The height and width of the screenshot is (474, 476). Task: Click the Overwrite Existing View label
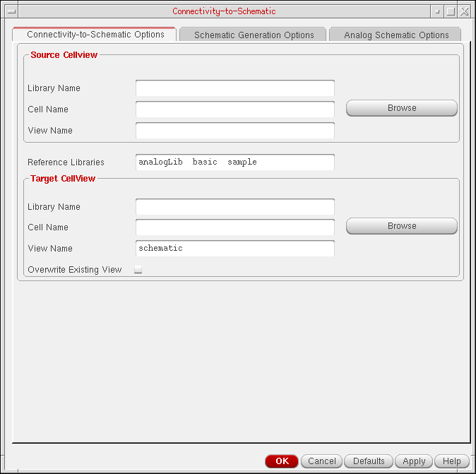(75, 270)
